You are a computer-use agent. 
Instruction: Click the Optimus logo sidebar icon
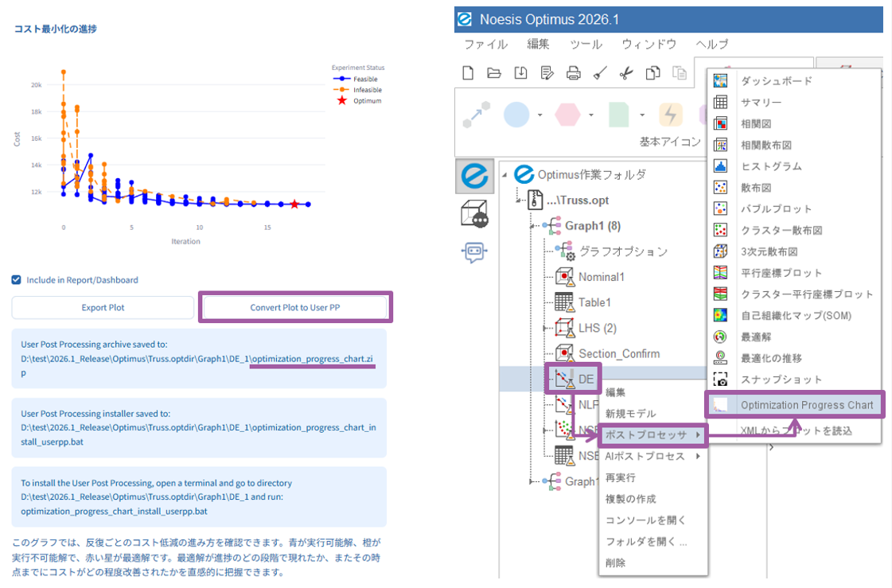(474, 176)
